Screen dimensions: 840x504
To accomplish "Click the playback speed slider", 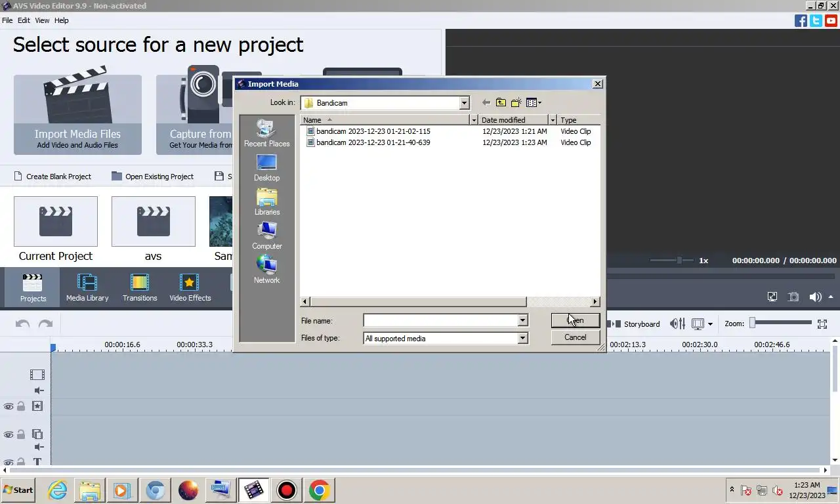I will [671, 261].
